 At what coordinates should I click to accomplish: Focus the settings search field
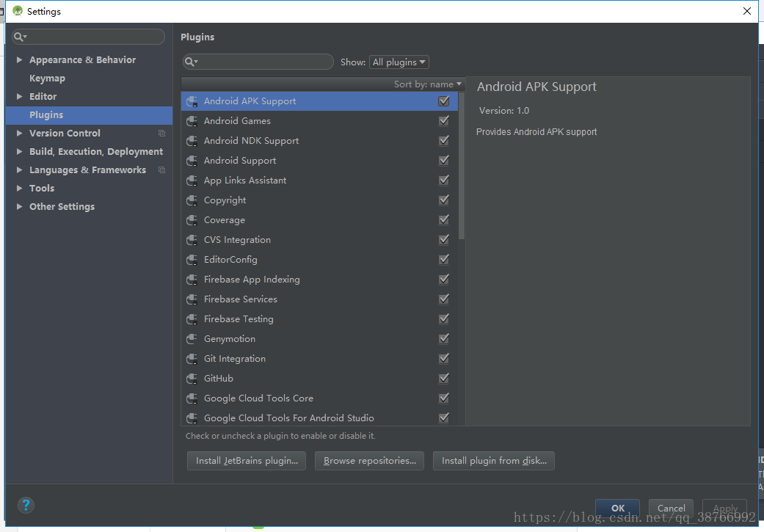89,37
